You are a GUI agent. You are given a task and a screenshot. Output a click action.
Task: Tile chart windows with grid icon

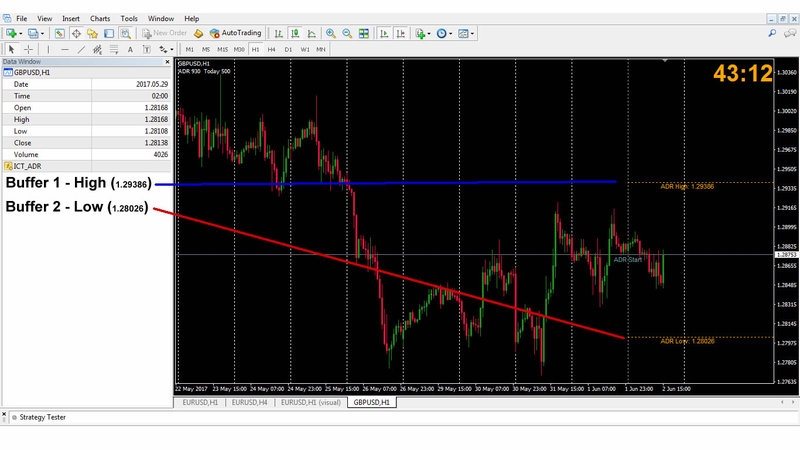(363, 33)
